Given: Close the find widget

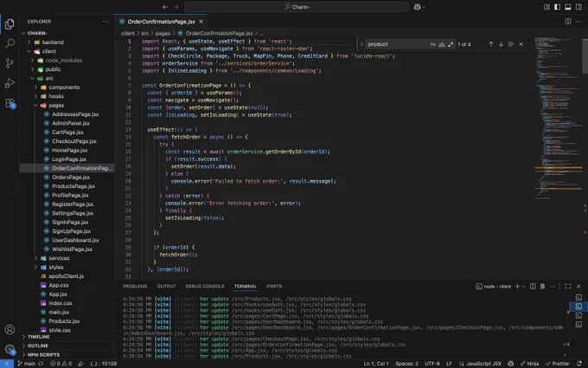Looking at the screenshot, I should [x=521, y=44].
